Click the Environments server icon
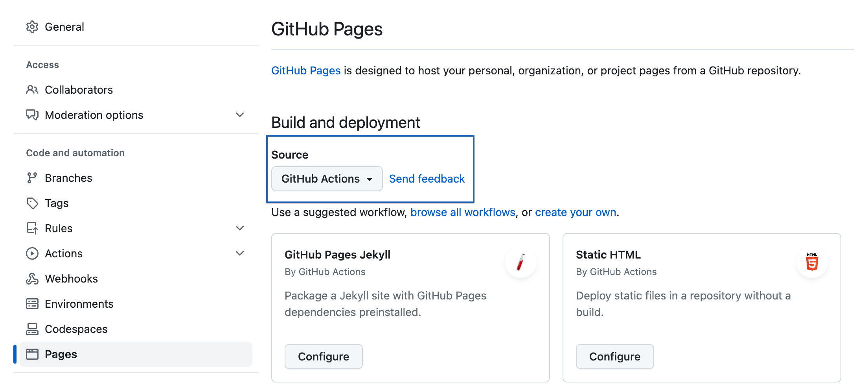The image size is (868, 388). tap(32, 304)
